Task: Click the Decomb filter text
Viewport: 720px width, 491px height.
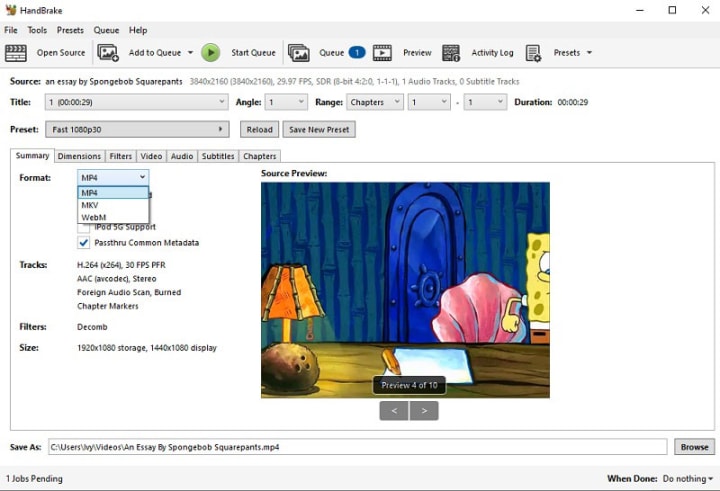Action: click(92, 327)
